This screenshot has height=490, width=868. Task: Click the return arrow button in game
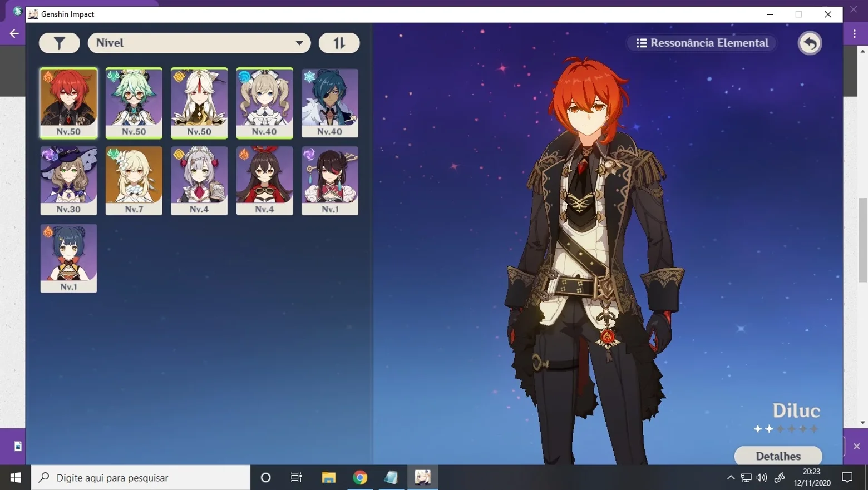pos(810,43)
